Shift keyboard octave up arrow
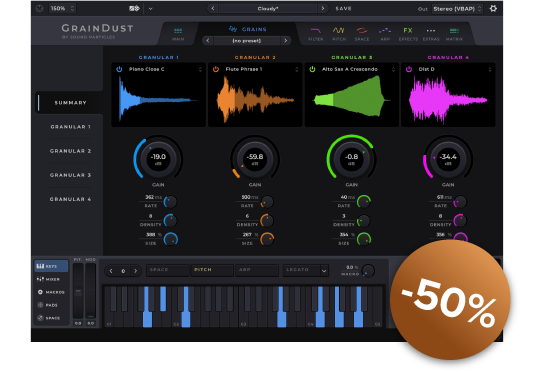536x372 pixels. click(x=136, y=271)
